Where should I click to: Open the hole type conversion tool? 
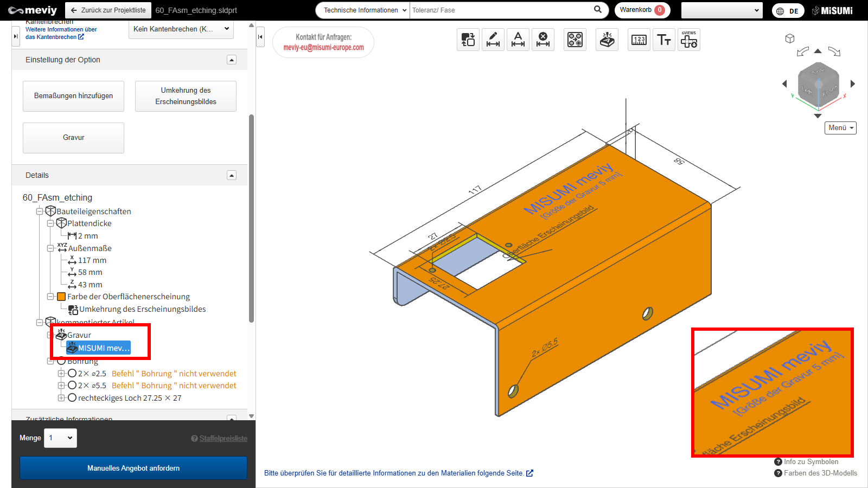[x=575, y=40]
